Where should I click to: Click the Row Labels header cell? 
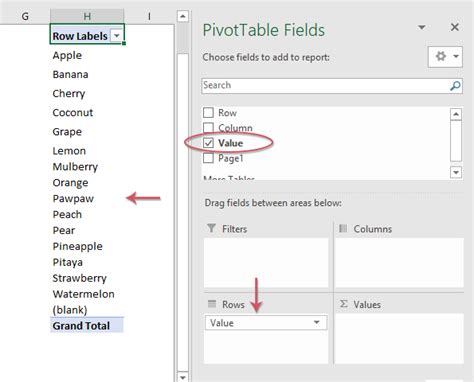coord(87,34)
